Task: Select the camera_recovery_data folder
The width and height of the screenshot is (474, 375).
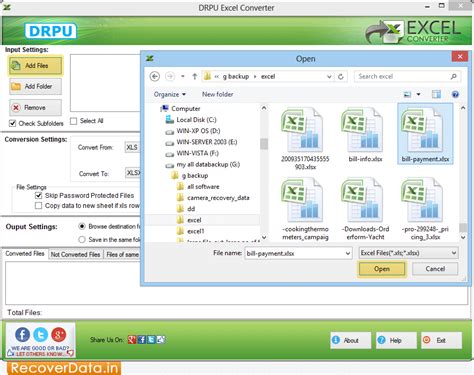Action: click(x=213, y=198)
